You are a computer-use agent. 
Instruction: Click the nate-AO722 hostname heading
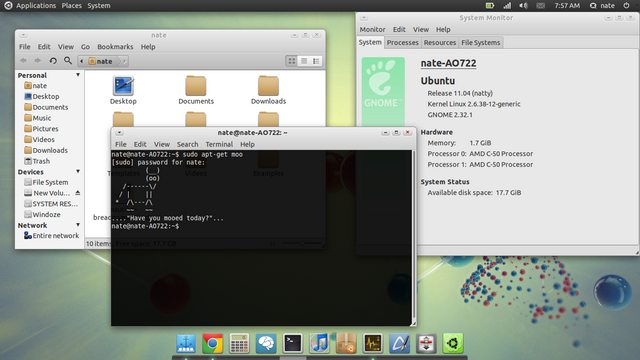(x=448, y=63)
